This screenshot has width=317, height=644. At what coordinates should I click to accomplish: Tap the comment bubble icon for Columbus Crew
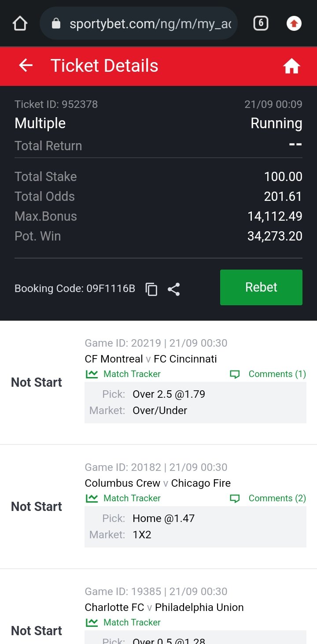pos(235,498)
